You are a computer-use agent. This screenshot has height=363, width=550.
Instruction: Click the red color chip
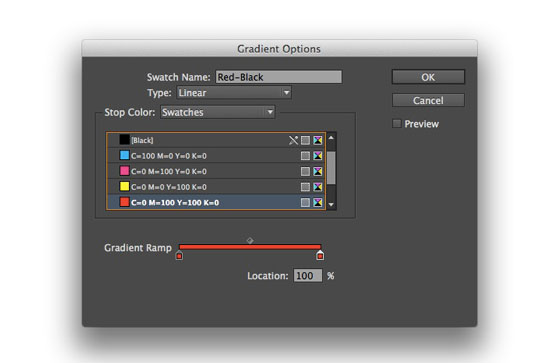[124, 202]
